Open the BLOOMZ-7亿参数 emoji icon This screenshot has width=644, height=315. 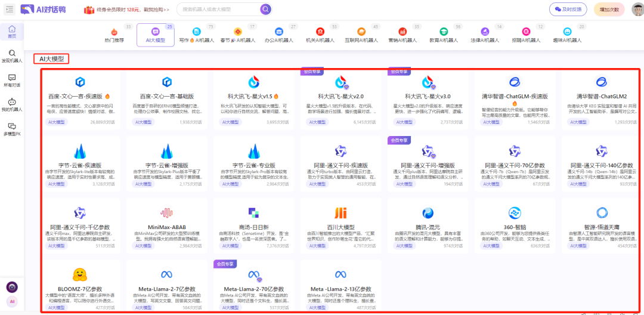(80, 274)
